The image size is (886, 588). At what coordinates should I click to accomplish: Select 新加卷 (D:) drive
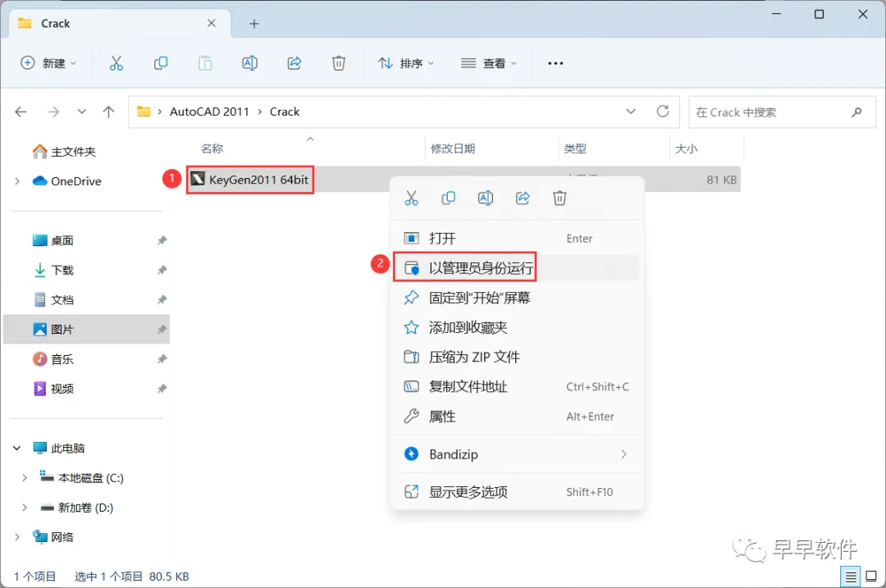pyautogui.click(x=77, y=508)
